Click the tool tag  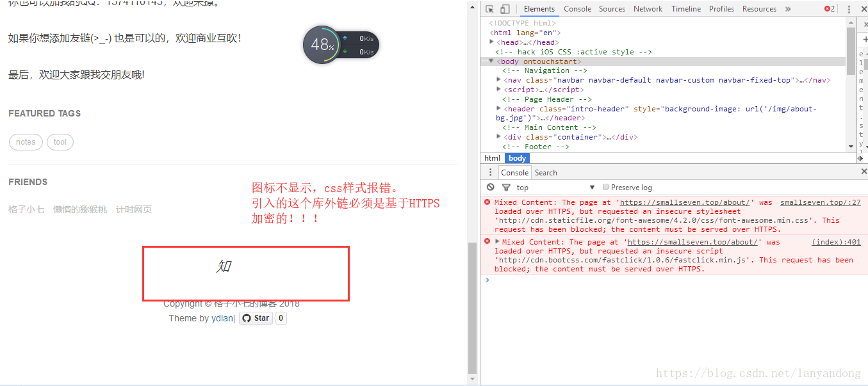click(60, 142)
